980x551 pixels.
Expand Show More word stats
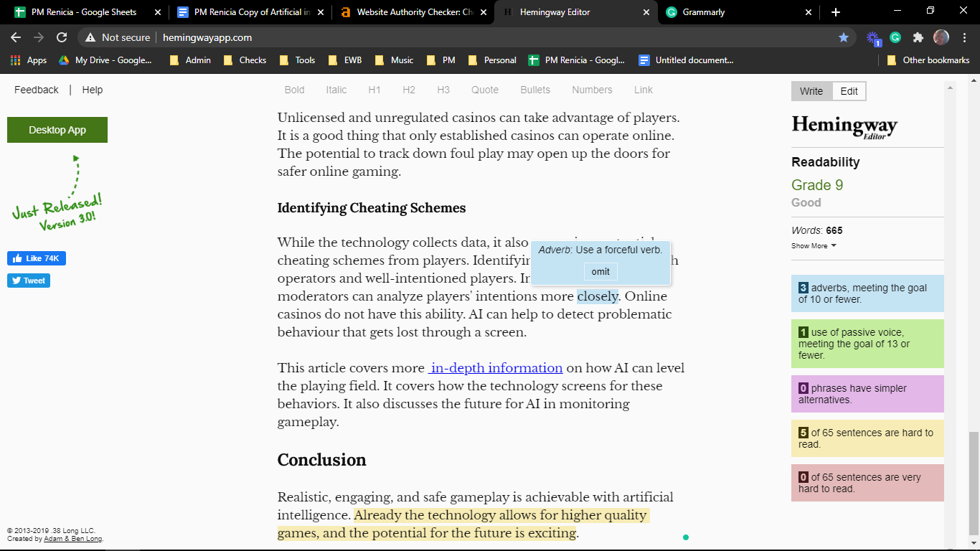pos(814,246)
